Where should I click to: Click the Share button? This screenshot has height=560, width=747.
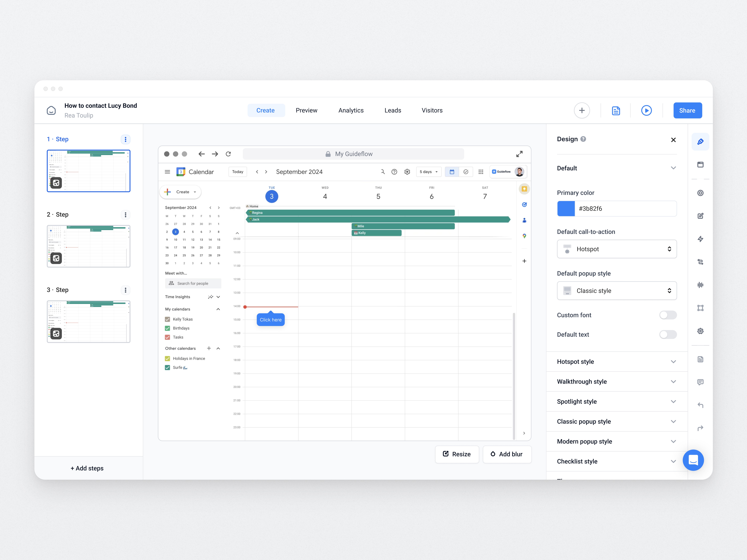tap(687, 110)
